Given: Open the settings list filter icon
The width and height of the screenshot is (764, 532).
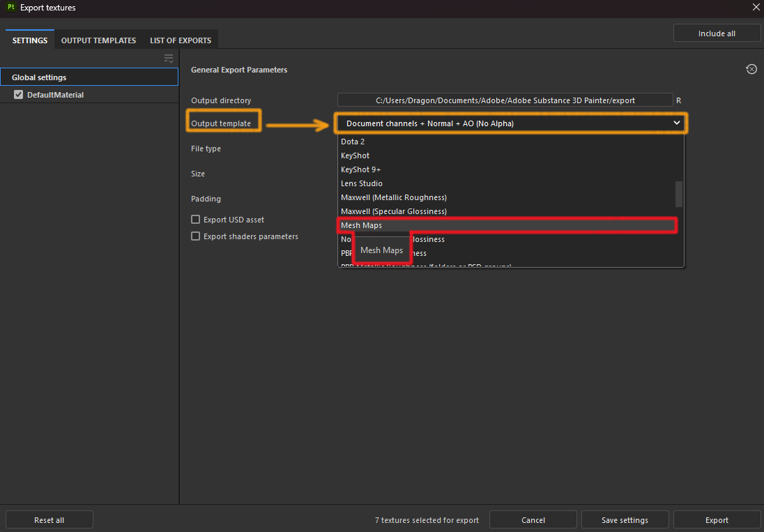Looking at the screenshot, I should click(x=169, y=59).
